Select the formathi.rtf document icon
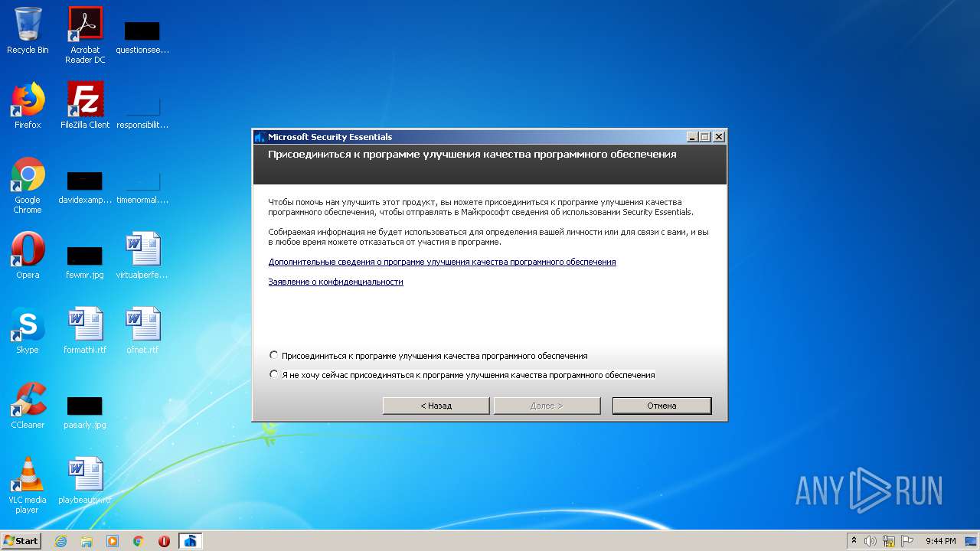The image size is (980, 551). (x=85, y=331)
